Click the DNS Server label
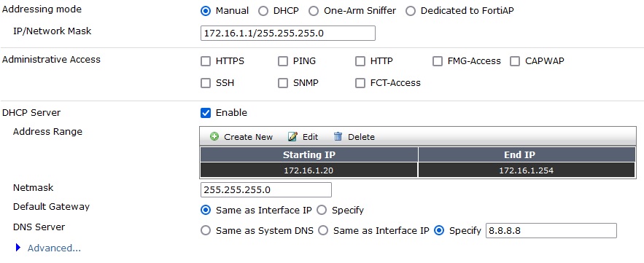Screen dimensions: 644x263 (39, 227)
